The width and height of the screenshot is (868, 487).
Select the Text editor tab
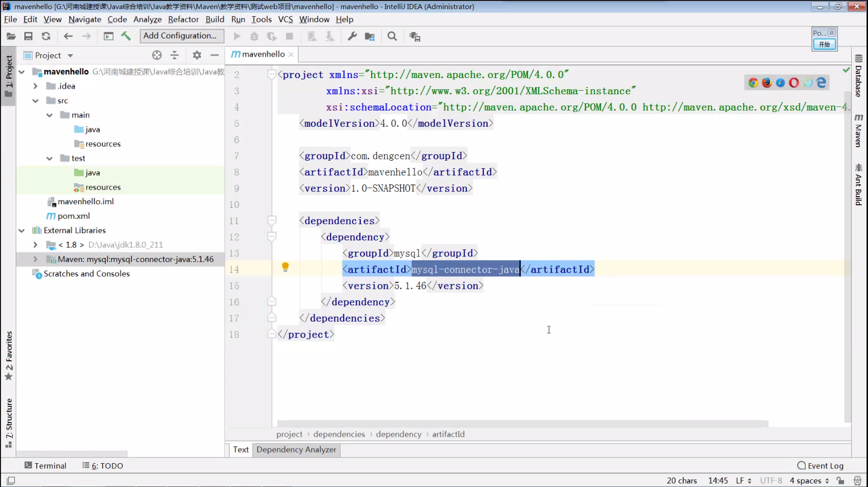coord(241,449)
